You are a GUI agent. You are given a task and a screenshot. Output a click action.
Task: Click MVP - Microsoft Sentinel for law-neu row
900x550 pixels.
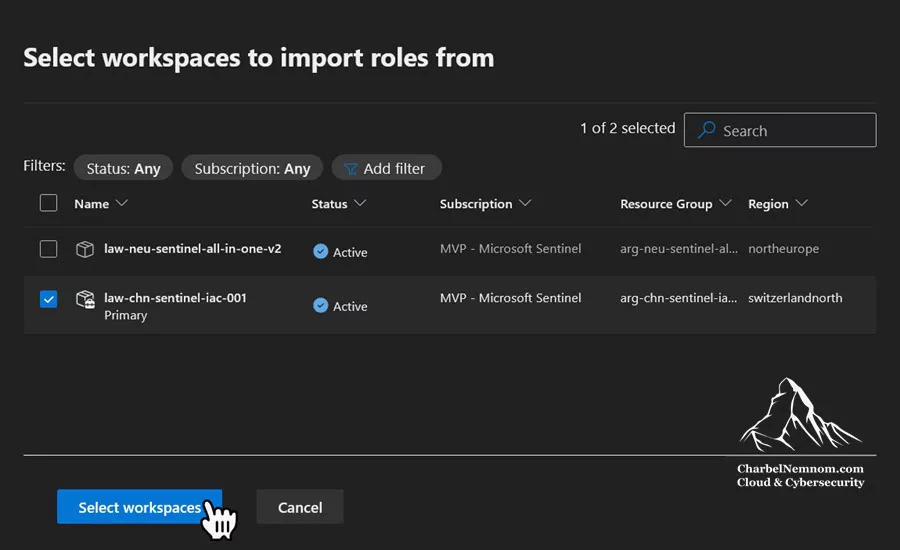(x=510, y=249)
